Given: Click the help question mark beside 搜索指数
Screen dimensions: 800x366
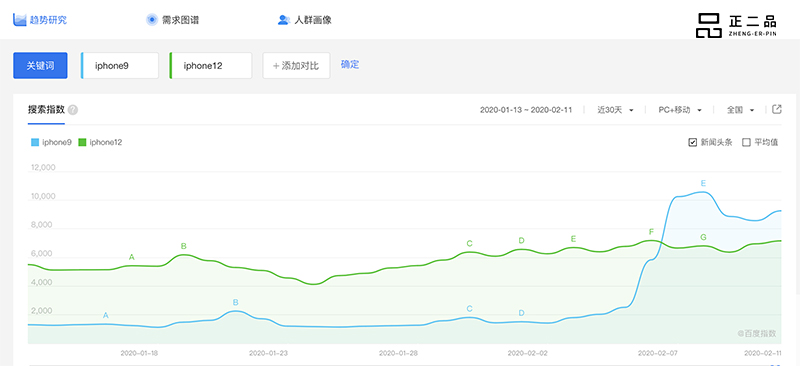Looking at the screenshot, I should point(73,110).
